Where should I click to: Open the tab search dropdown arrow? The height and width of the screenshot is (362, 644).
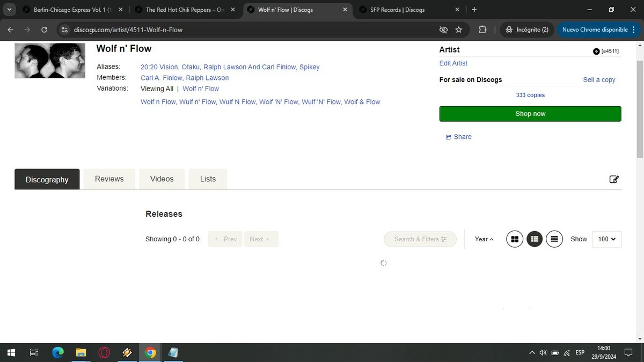(x=10, y=9)
